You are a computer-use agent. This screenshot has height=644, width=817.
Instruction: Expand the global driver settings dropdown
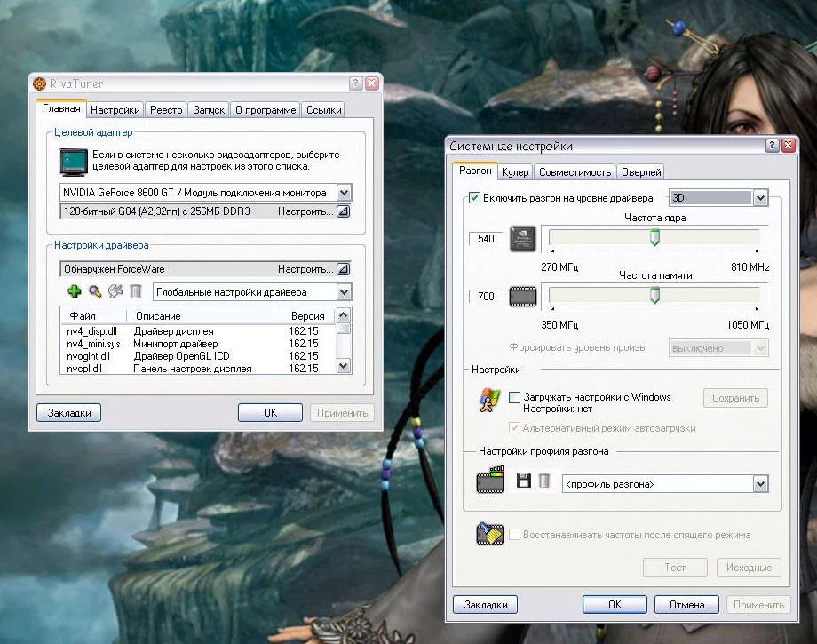(344, 292)
